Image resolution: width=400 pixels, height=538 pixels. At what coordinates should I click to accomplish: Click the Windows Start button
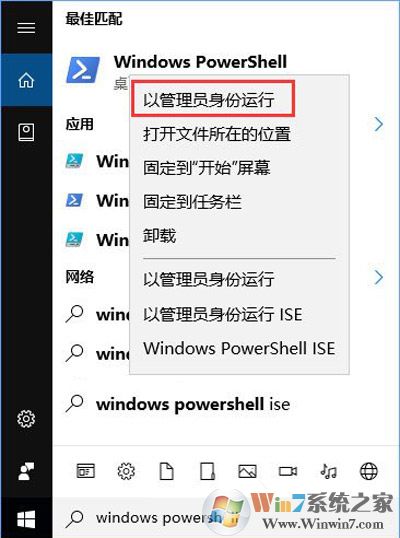point(26,519)
